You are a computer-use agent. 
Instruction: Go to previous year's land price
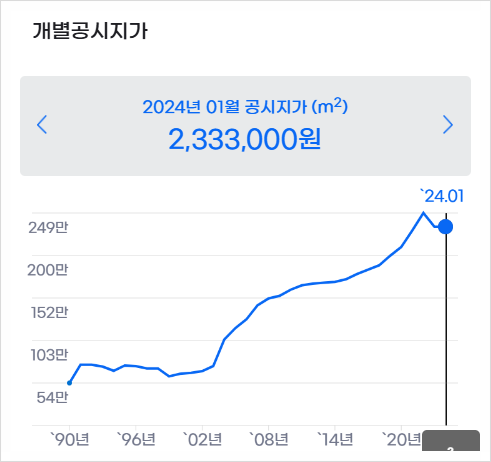pos(42,125)
